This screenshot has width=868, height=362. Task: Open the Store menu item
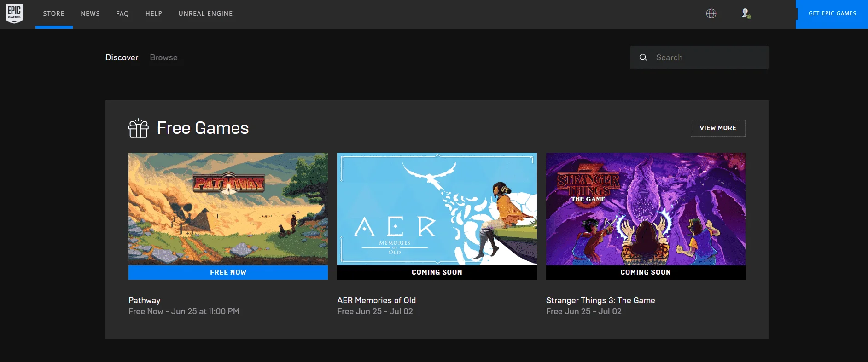[54, 14]
